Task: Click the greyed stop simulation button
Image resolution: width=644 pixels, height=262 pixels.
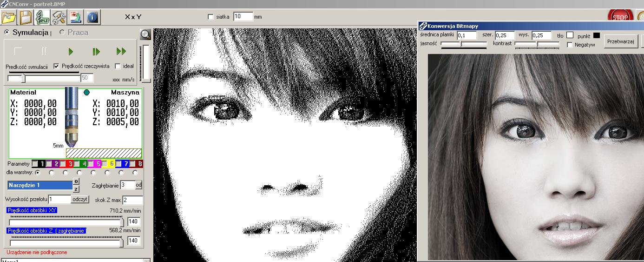Action: [18, 51]
